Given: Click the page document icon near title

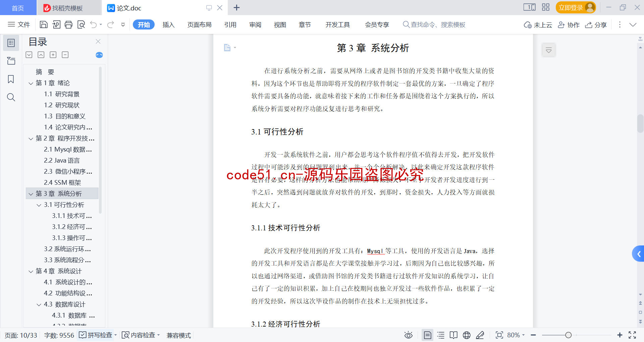Looking at the screenshot, I should click(x=227, y=48).
